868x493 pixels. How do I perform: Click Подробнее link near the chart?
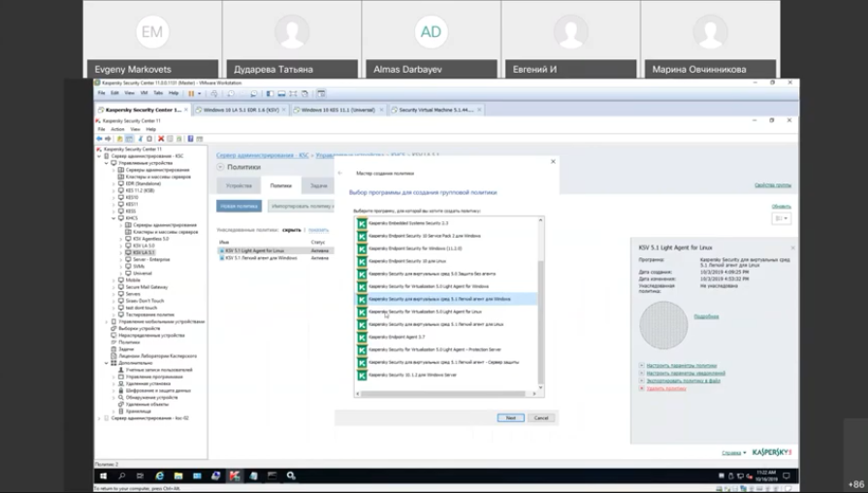706,316
